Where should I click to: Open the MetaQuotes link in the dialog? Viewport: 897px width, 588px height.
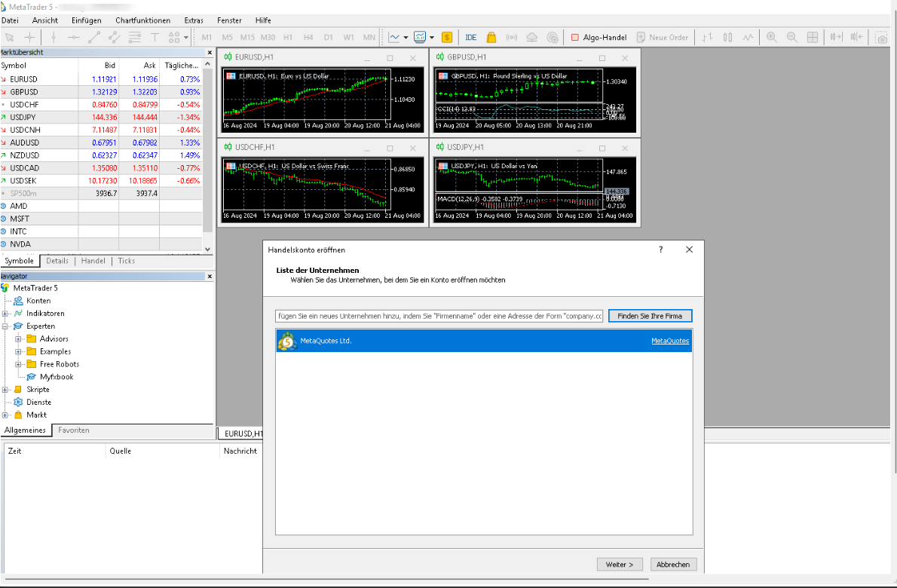pyautogui.click(x=671, y=341)
